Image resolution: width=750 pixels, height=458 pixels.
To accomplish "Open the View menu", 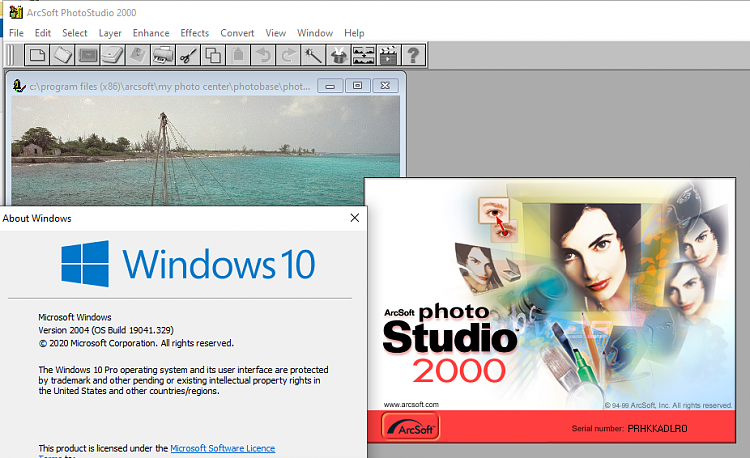I will coord(276,33).
